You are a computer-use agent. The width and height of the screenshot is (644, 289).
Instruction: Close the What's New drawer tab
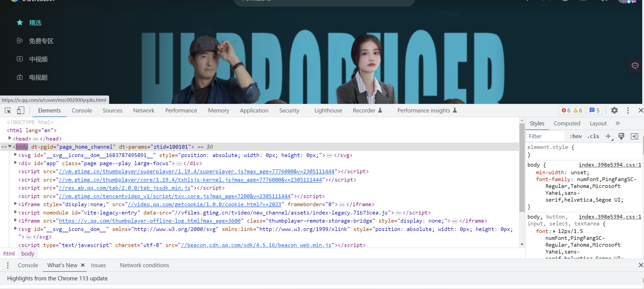83,265
